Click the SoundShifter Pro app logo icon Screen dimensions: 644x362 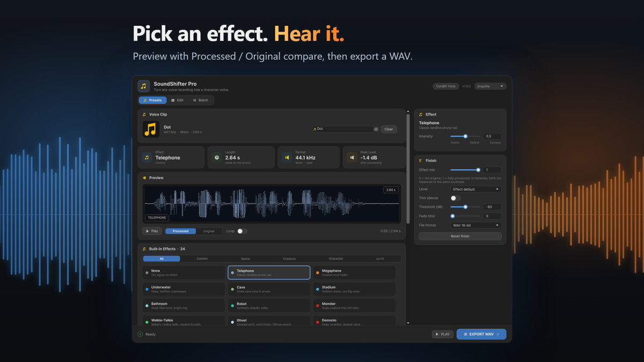point(144,86)
